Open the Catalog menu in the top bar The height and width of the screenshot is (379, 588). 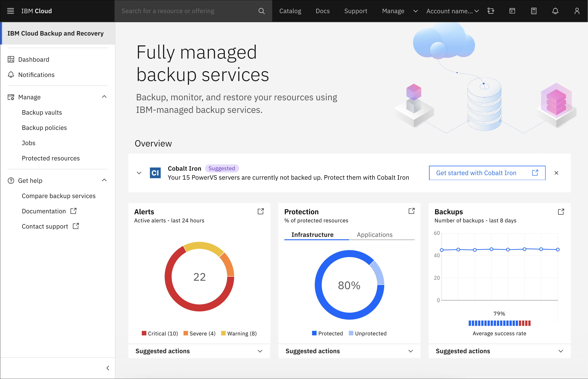pos(290,11)
